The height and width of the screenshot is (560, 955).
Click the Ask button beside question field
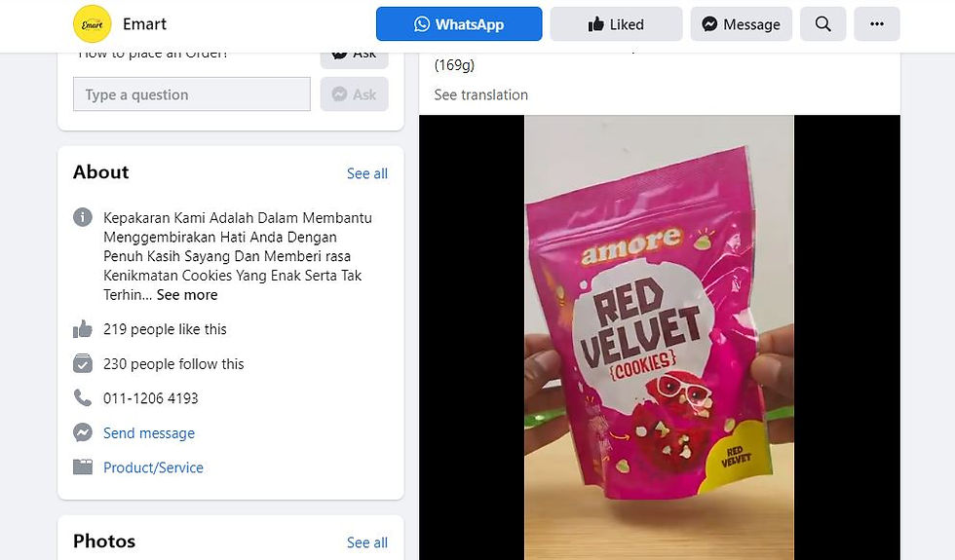[x=355, y=94]
